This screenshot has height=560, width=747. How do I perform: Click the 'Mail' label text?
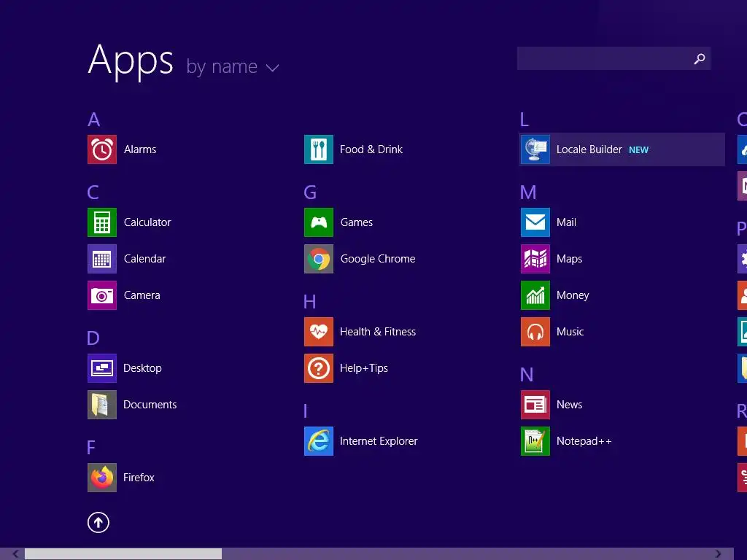[566, 222]
